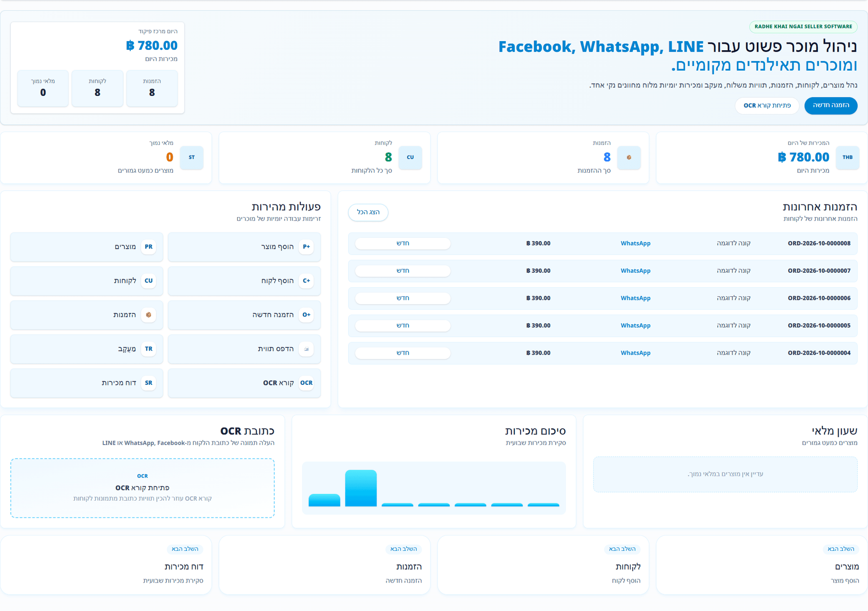Click the O+ new order icon

pyautogui.click(x=306, y=315)
